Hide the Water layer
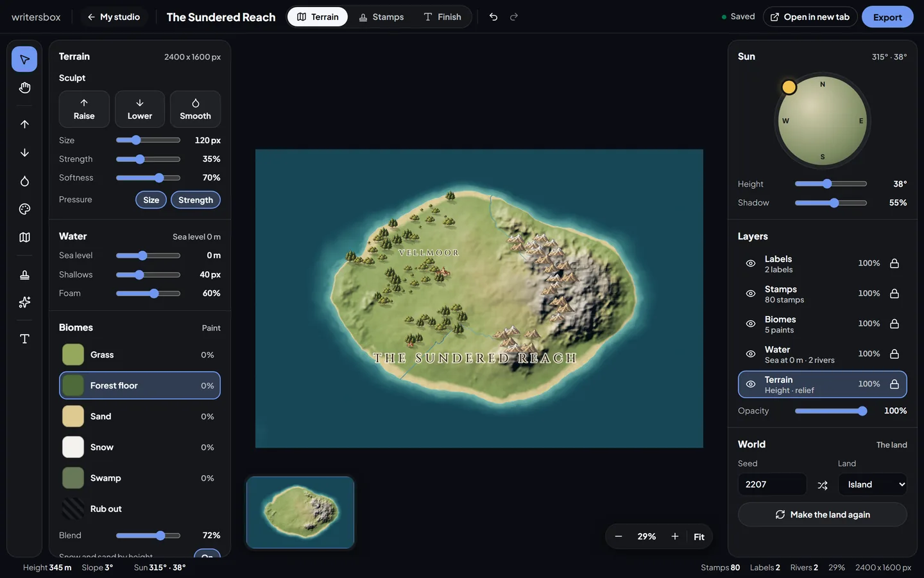The width and height of the screenshot is (924, 578). coord(751,354)
